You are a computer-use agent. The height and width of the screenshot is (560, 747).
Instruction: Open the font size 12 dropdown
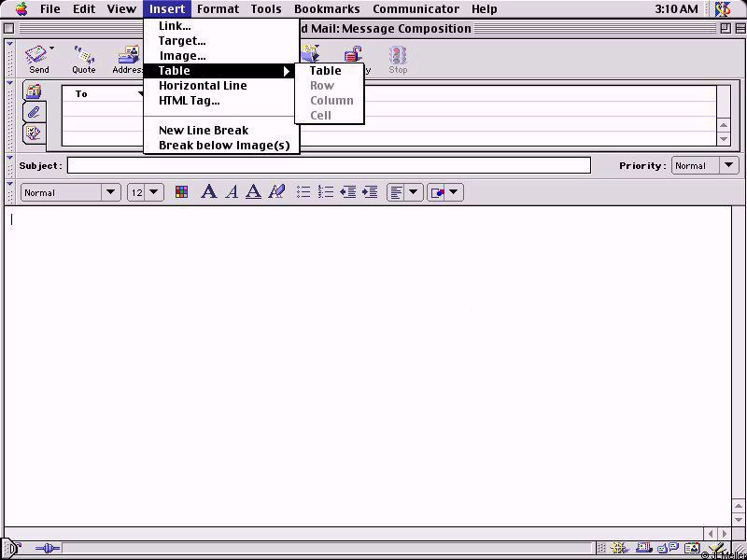[146, 192]
